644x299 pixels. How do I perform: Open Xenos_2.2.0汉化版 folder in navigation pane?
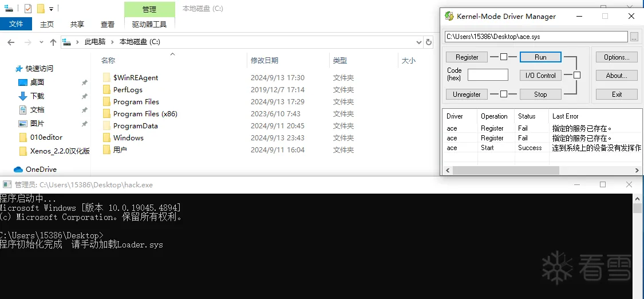tap(60, 151)
